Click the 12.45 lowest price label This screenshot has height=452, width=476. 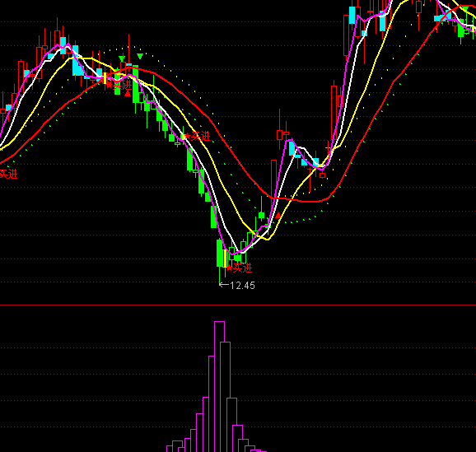(243, 286)
